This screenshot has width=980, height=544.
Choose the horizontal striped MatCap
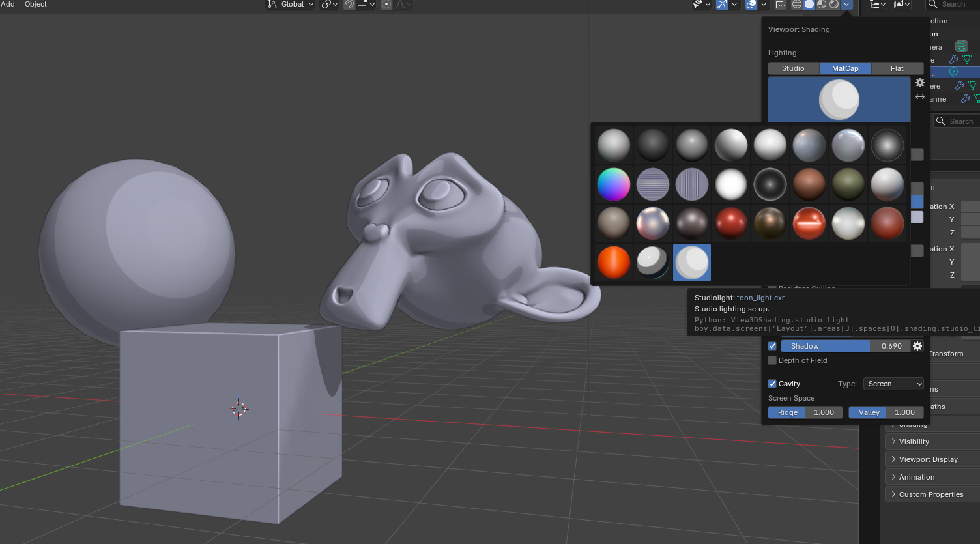653,184
